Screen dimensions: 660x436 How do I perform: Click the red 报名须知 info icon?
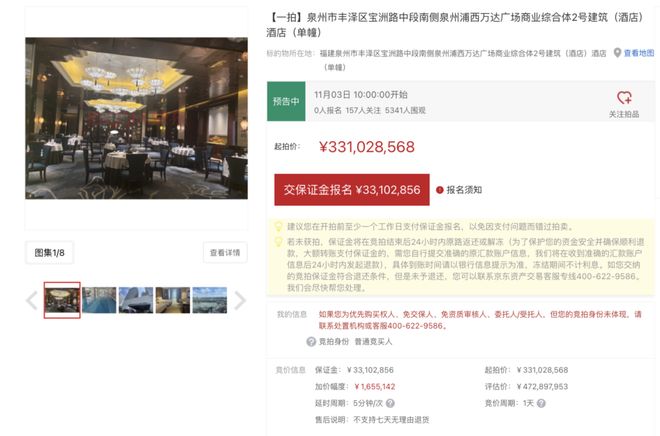(440, 190)
